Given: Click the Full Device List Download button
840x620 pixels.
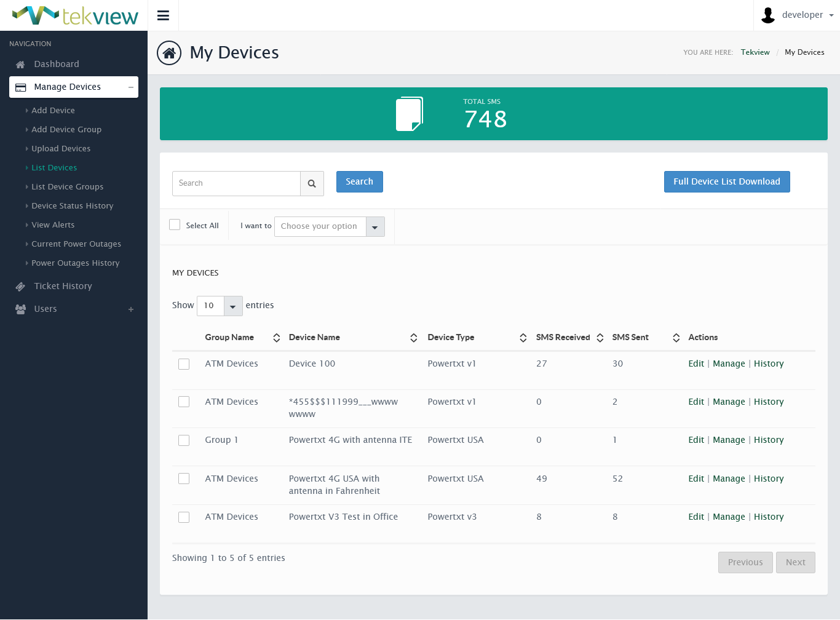Looking at the screenshot, I should pos(726,181).
